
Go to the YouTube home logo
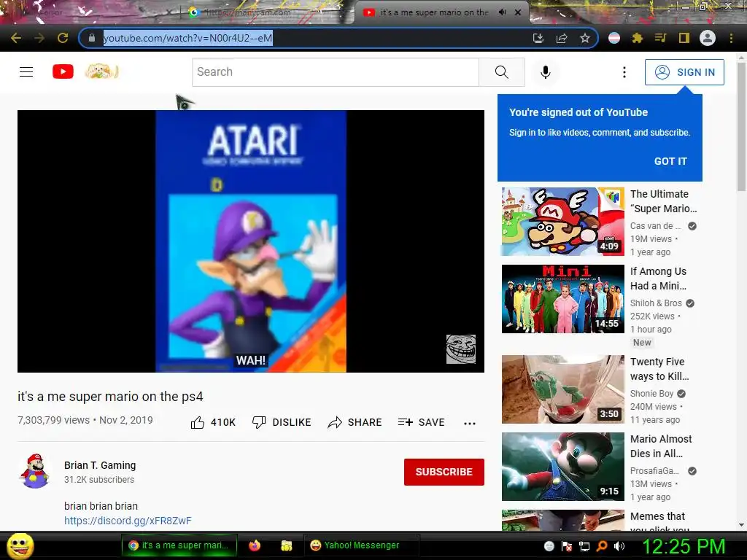[x=63, y=72]
